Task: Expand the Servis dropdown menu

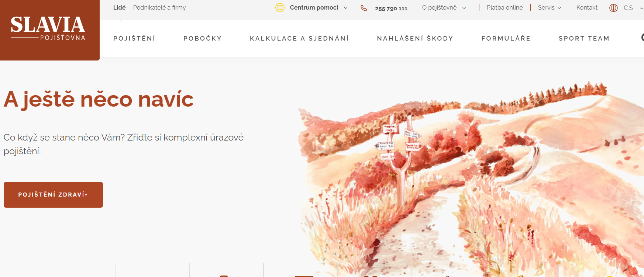Action: click(x=549, y=8)
